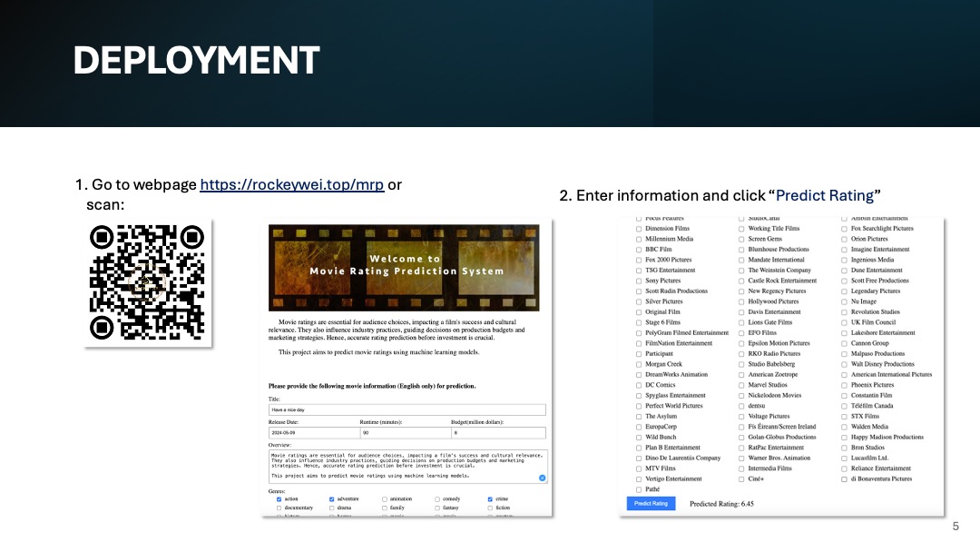The image size is (980, 552).
Task: Click the blue checkmark icon in Overview box
Action: (542, 478)
